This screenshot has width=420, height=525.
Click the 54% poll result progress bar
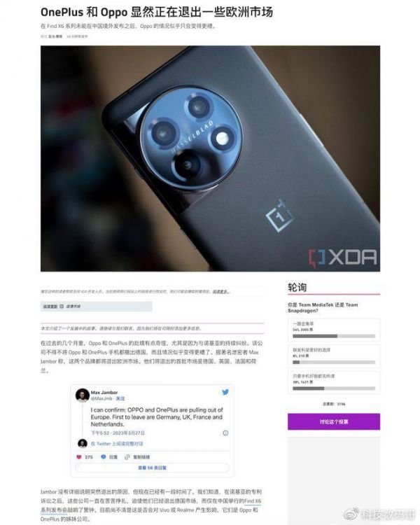pyautogui.click(x=334, y=336)
